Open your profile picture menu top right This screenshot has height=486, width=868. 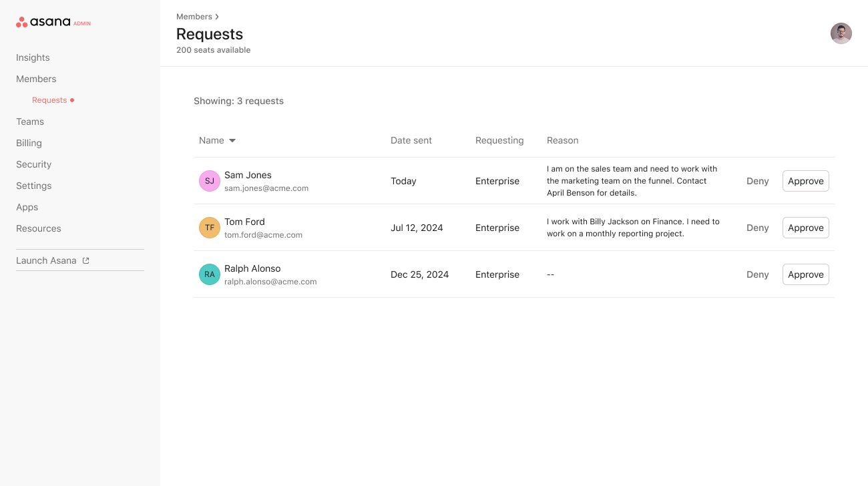[841, 33]
